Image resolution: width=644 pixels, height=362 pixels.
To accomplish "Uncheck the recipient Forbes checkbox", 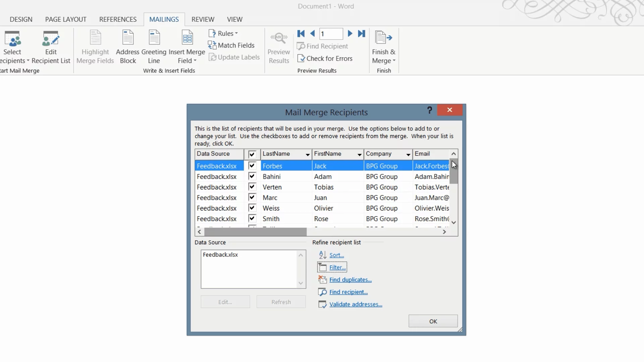I will 252,166.
